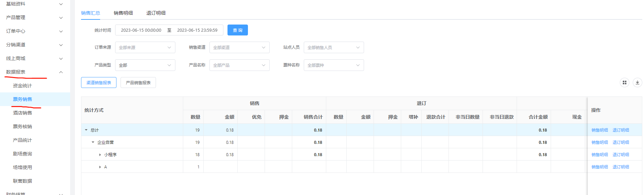This screenshot has width=644, height=195.
Task: Expand the 小程序 row arrow
Action: click(x=100, y=155)
